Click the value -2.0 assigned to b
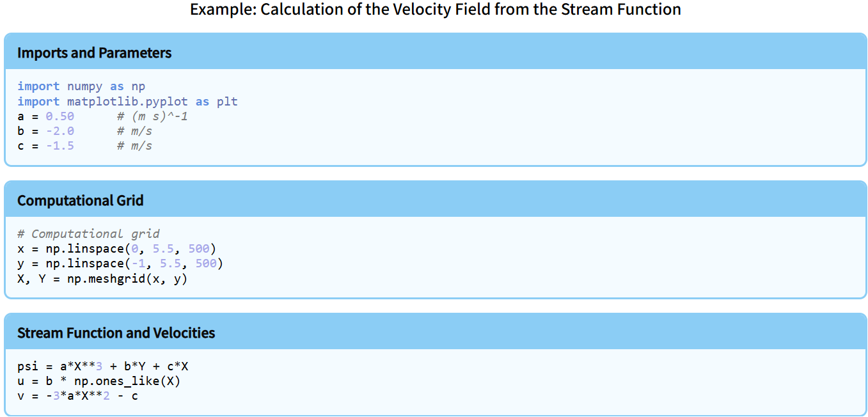This screenshot has width=868, height=417. tap(60, 131)
